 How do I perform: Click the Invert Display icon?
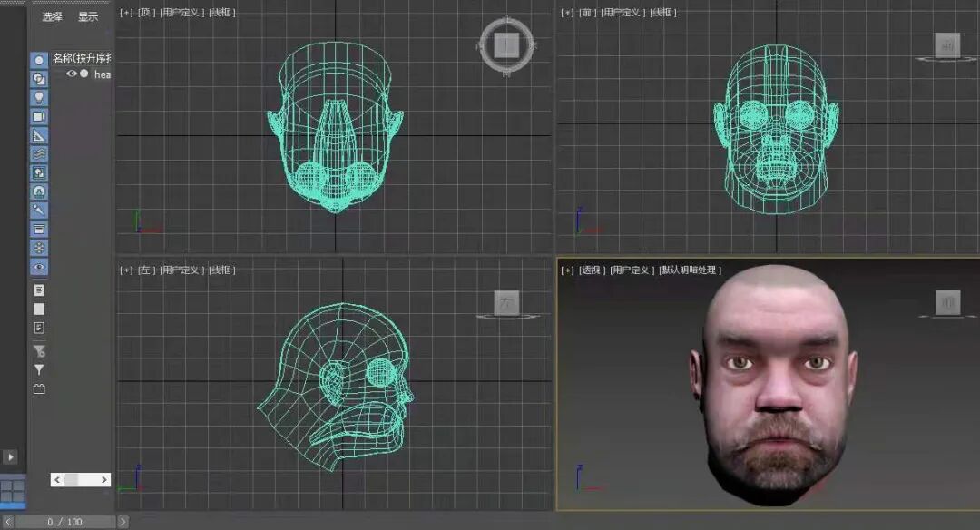39,328
